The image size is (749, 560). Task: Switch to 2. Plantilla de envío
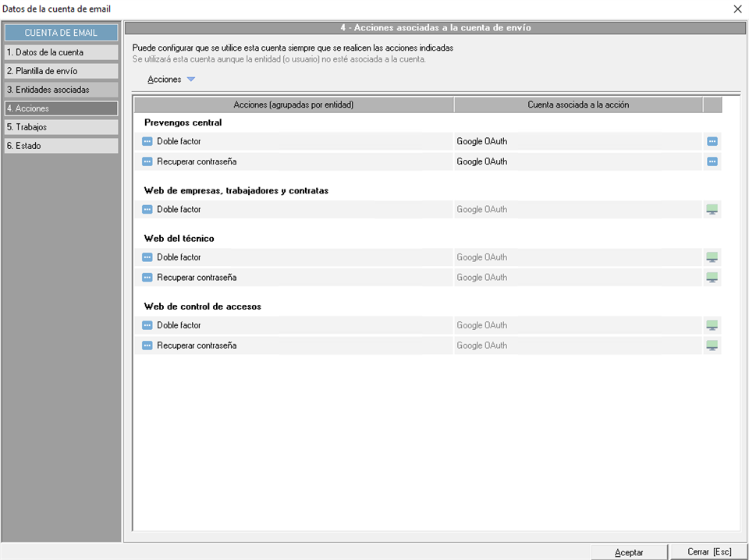point(61,71)
